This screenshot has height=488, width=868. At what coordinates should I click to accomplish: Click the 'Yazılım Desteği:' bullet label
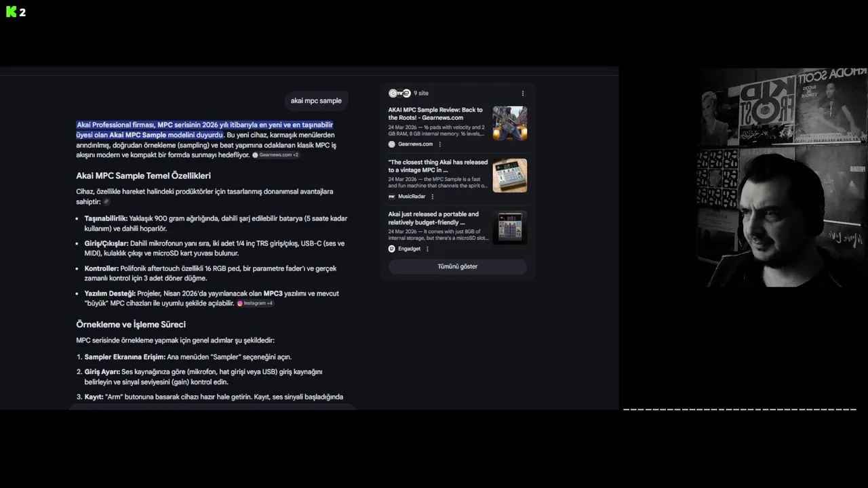(x=110, y=293)
